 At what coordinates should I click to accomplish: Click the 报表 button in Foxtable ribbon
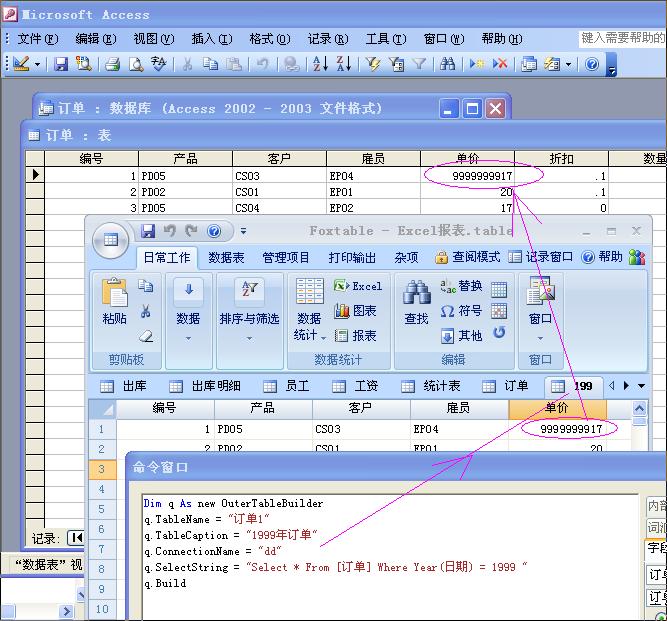355,336
